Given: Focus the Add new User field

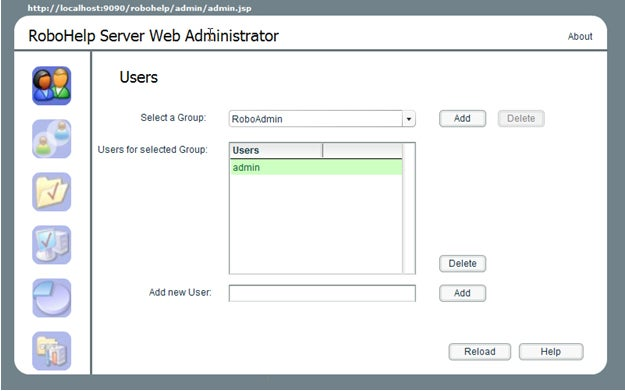Looking at the screenshot, I should coord(322,293).
